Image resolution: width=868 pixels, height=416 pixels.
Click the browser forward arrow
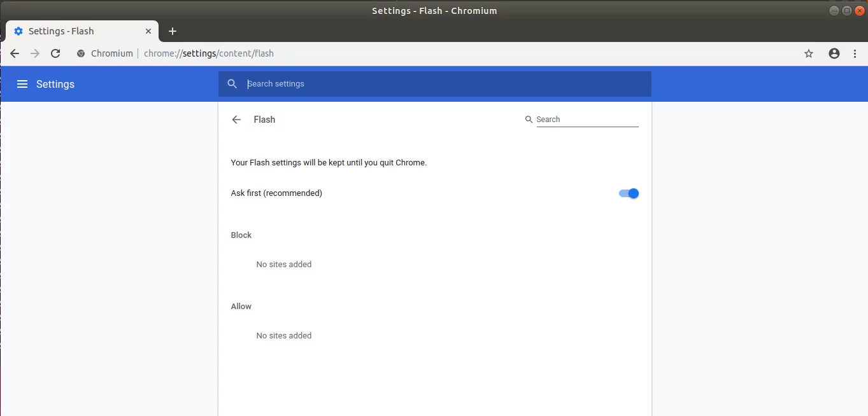click(35, 53)
